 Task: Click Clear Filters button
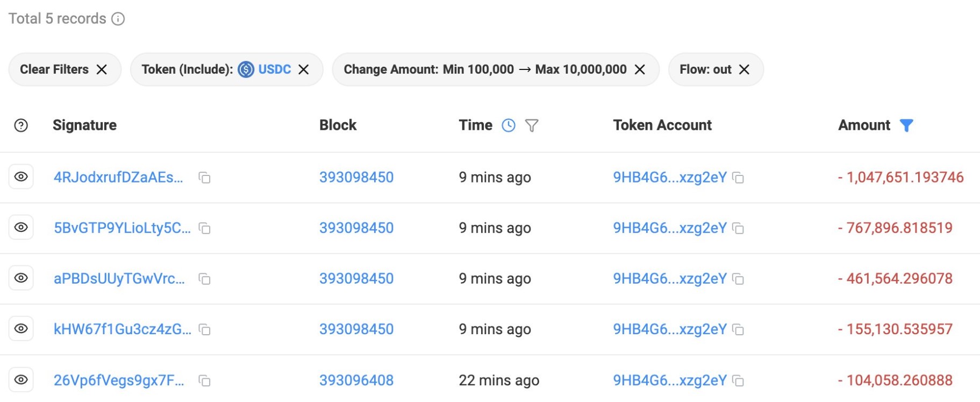click(x=64, y=69)
